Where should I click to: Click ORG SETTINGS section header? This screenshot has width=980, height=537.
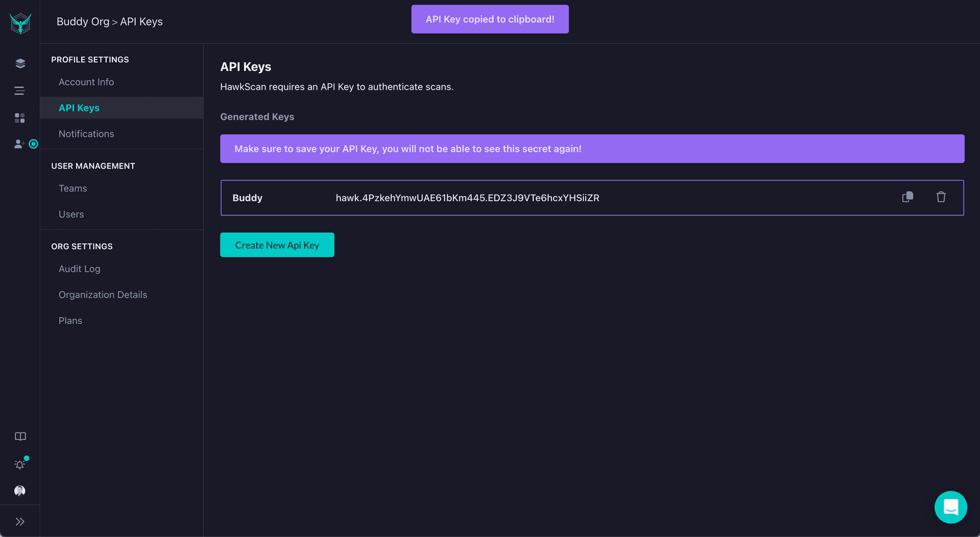(82, 247)
